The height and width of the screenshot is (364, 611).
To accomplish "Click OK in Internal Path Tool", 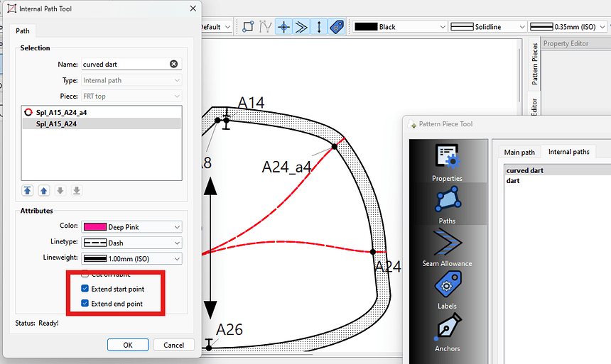I will tap(128, 345).
